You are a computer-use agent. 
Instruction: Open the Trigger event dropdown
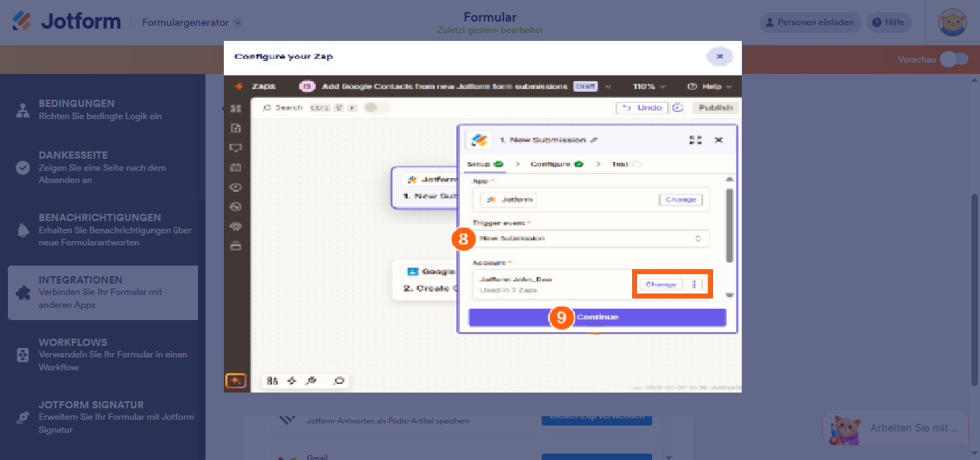coord(590,238)
